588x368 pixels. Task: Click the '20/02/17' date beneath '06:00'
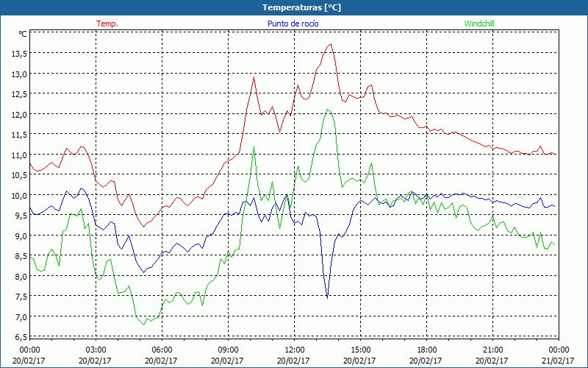tap(161, 361)
